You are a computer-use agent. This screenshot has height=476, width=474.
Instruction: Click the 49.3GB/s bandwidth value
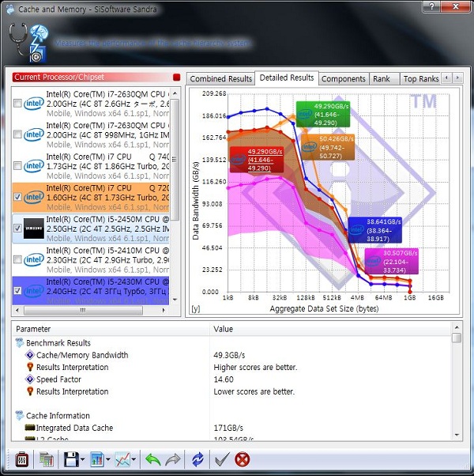229,355
